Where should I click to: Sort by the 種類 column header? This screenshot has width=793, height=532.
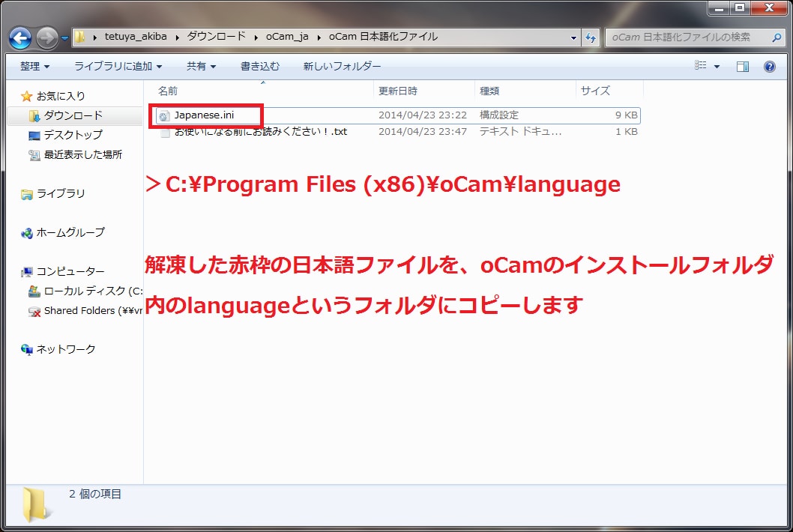point(525,91)
